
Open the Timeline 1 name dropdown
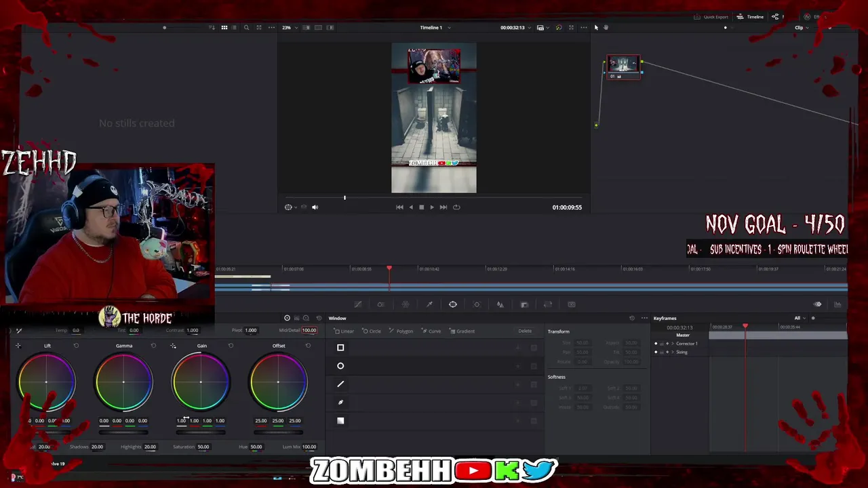pyautogui.click(x=435, y=28)
